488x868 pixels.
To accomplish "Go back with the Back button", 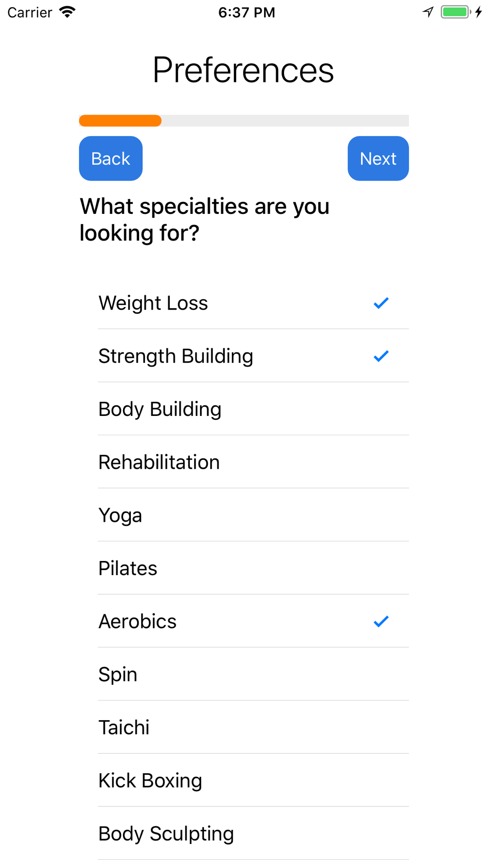I will click(x=111, y=159).
